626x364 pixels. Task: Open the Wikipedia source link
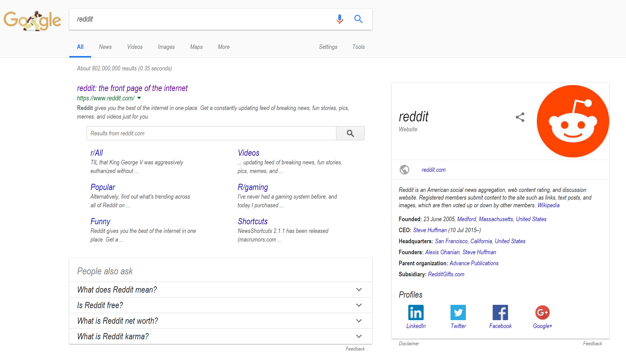(549, 205)
